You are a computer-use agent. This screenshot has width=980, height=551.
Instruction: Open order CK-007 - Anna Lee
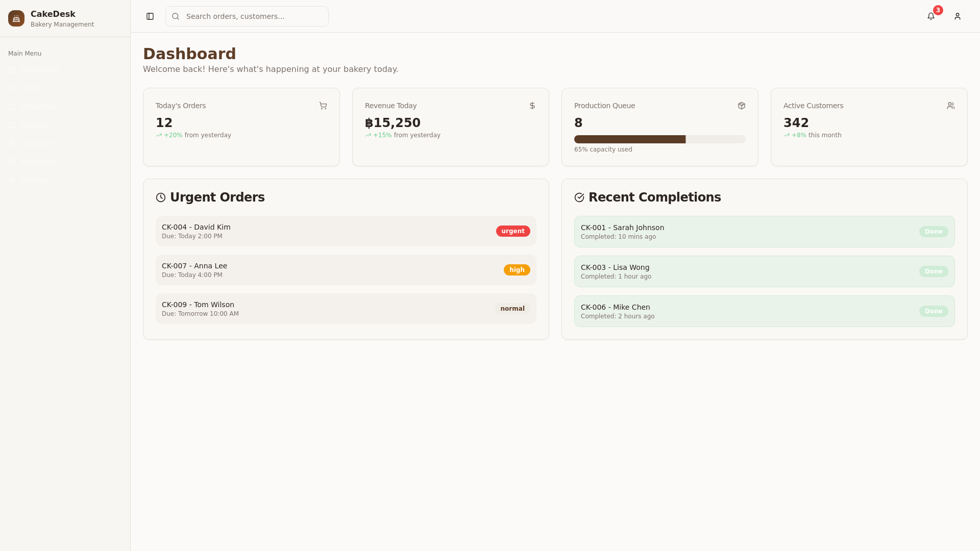346,270
